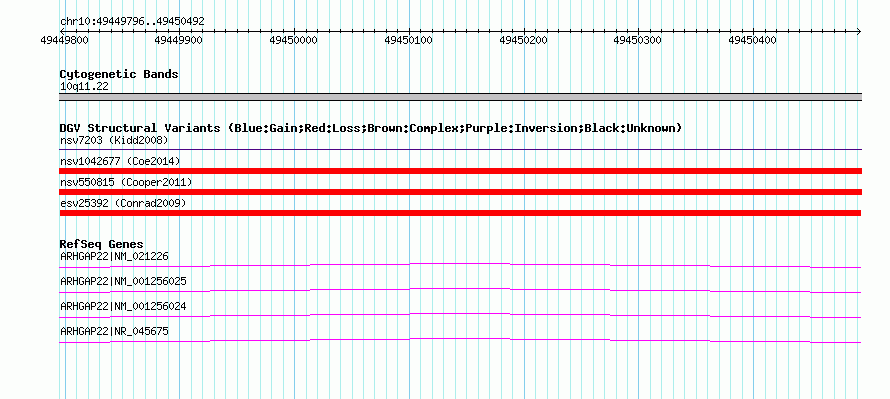
Task: Click the chr10:49449796..49450492 region label
Action: click(x=132, y=22)
